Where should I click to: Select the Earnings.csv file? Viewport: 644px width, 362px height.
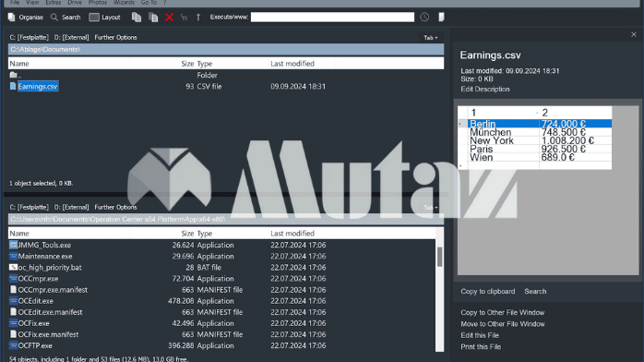coord(38,86)
